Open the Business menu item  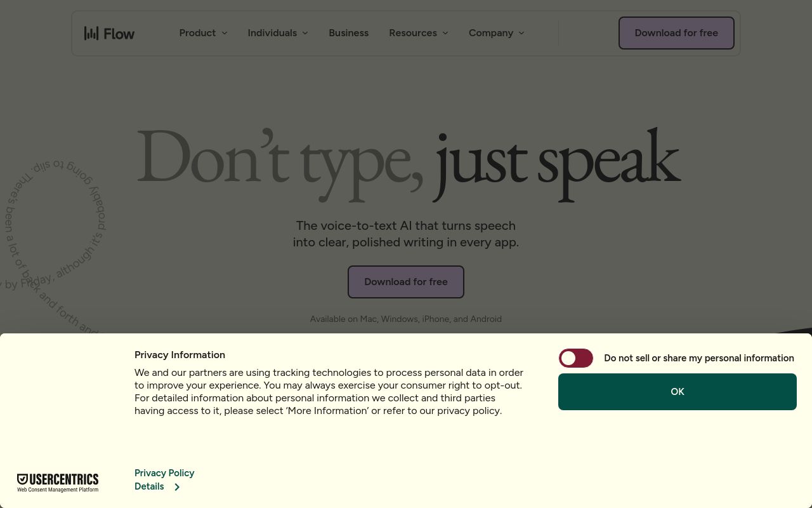click(x=348, y=33)
